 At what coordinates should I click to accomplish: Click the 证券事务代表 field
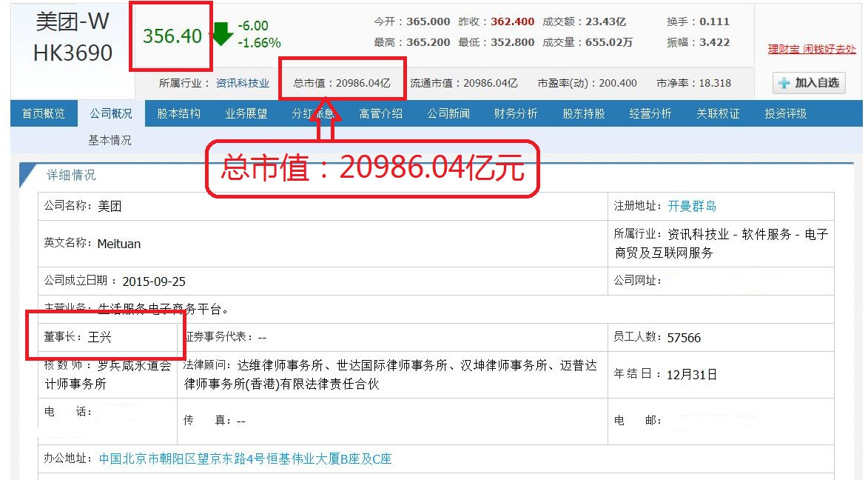[x=226, y=337]
